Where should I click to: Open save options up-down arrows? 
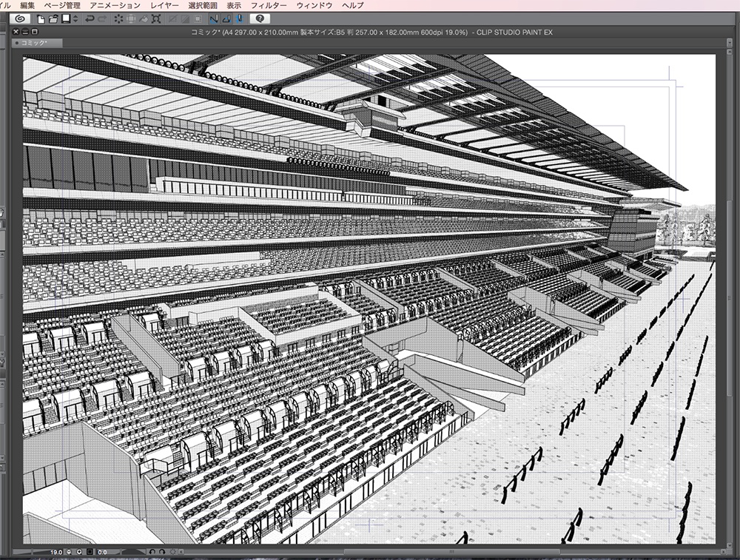75,19
